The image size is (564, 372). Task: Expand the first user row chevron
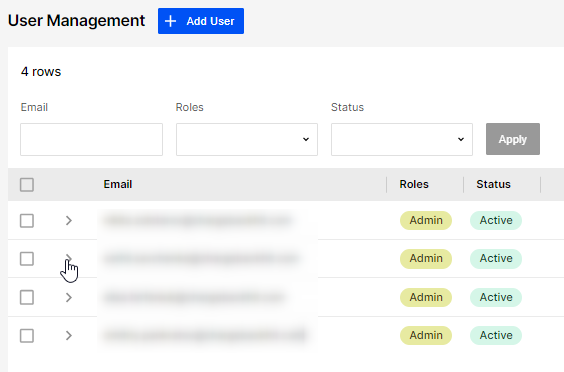(69, 221)
